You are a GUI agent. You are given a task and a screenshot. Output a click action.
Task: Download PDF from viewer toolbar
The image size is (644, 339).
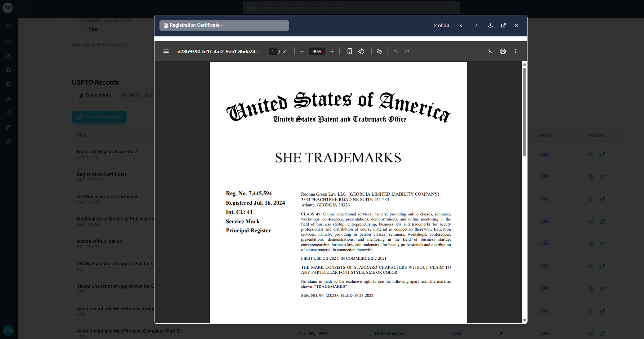click(490, 51)
